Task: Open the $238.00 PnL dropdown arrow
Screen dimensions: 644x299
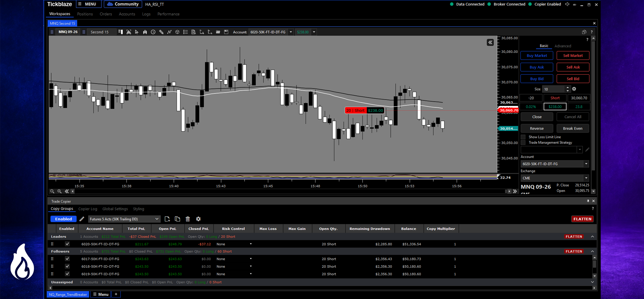Action: [x=314, y=32]
